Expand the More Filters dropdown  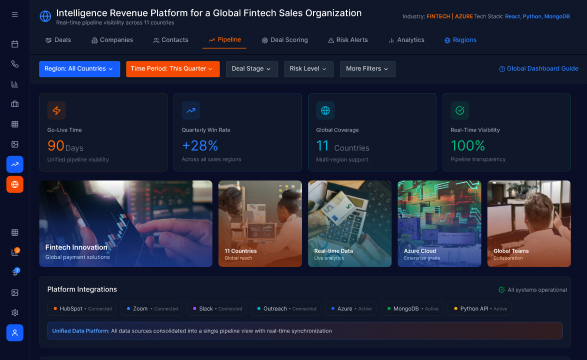pyautogui.click(x=368, y=69)
